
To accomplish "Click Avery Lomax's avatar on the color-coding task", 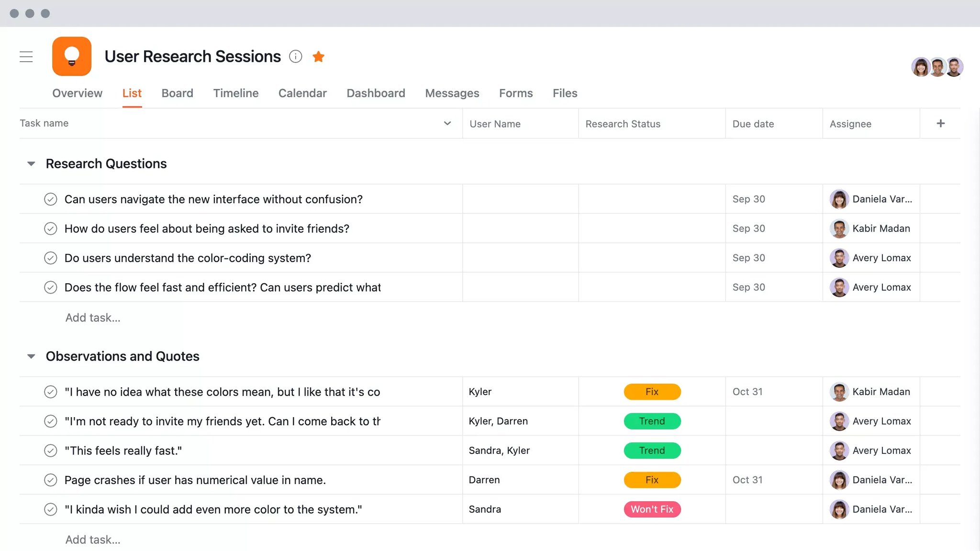I will coord(839,258).
